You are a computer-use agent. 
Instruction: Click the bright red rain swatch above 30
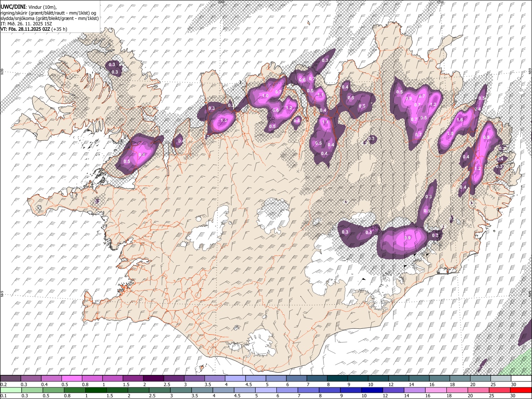point(521,390)
